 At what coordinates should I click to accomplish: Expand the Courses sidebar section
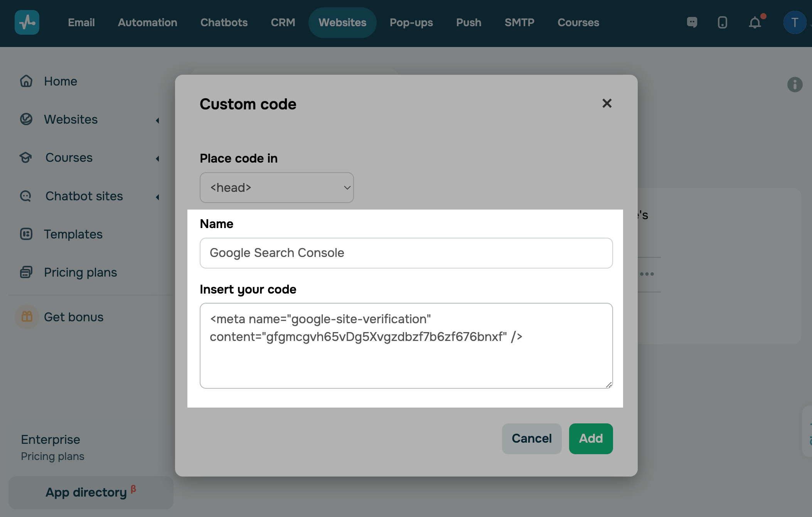point(157,158)
